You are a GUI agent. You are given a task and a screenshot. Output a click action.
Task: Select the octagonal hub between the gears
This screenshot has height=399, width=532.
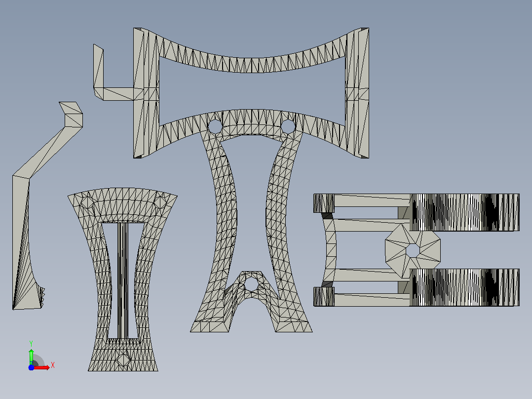tap(413, 250)
